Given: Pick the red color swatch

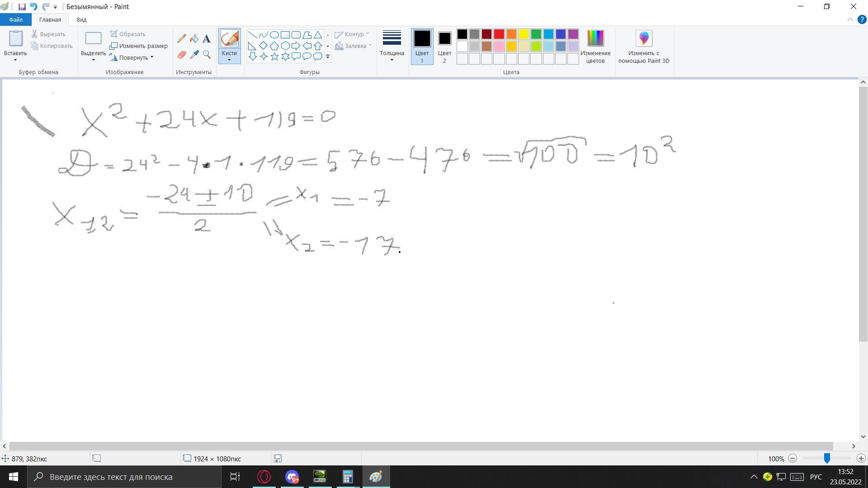Looking at the screenshot, I should [x=499, y=34].
